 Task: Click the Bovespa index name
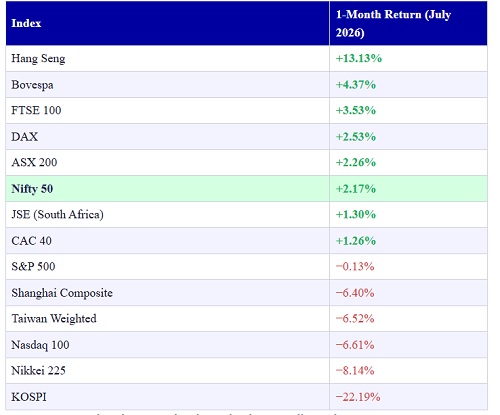pos(32,85)
